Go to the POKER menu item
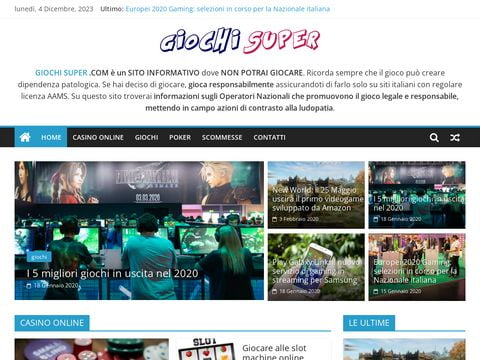 coord(180,137)
